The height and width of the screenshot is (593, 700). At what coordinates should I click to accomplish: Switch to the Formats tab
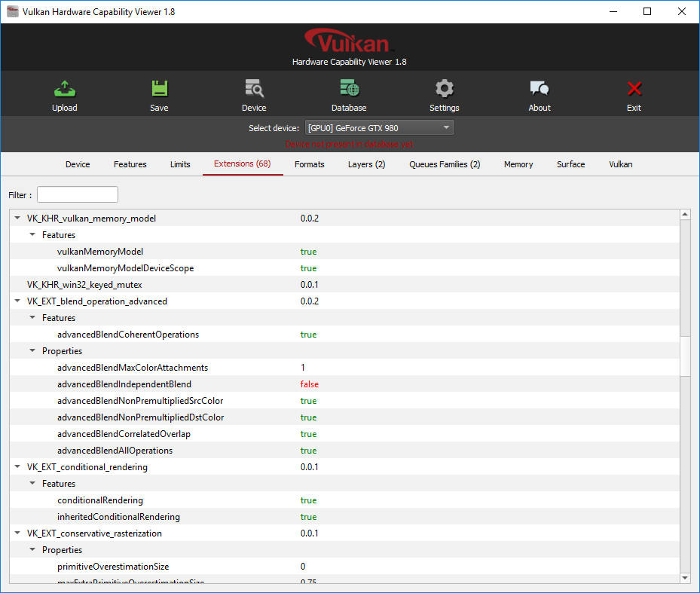click(x=310, y=164)
